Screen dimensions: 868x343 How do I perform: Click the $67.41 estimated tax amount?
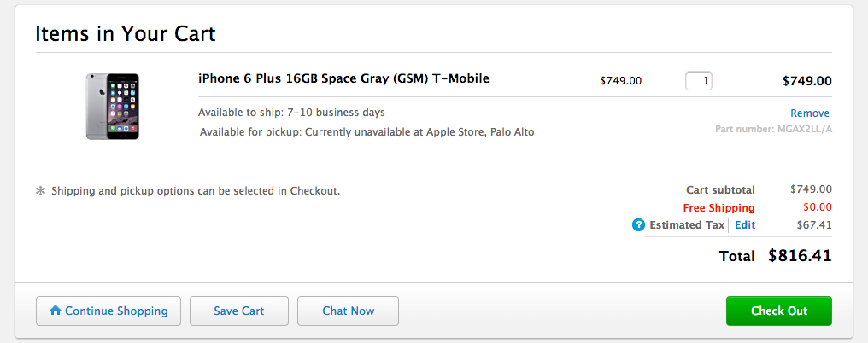pos(814,225)
